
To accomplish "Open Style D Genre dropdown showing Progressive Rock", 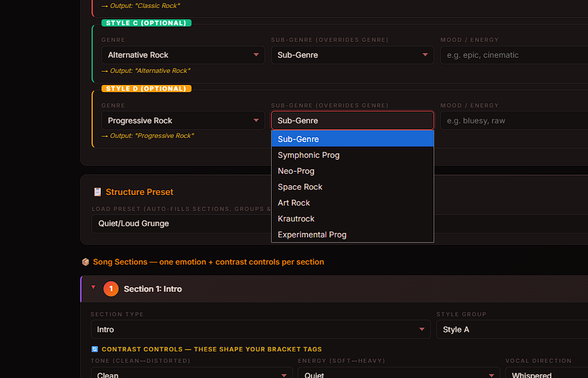I will [183, 121].
